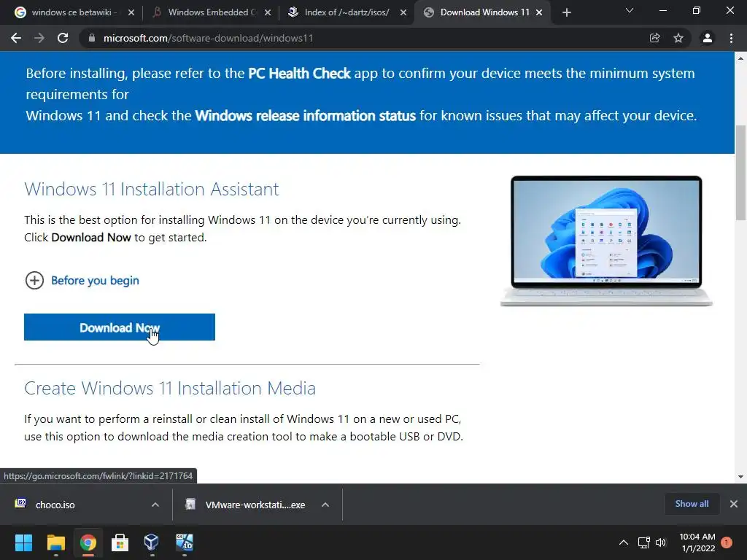The height and width of the screenshot is (560, 747).
Task: Expand the Before you begin section
Action: click(82, 281)
